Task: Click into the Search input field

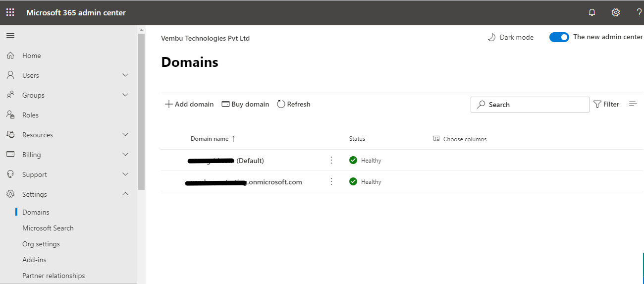Action: (x=530, y=105)
